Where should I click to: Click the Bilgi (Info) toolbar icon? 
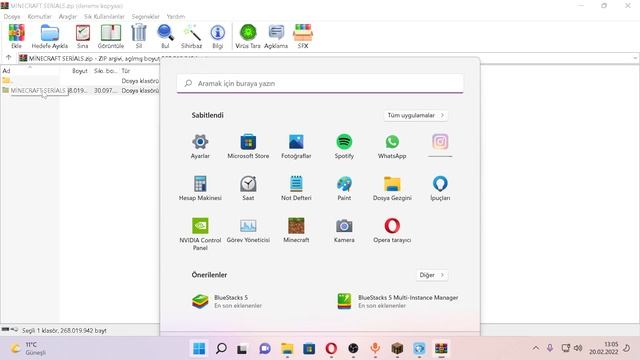tap(218, 37)
